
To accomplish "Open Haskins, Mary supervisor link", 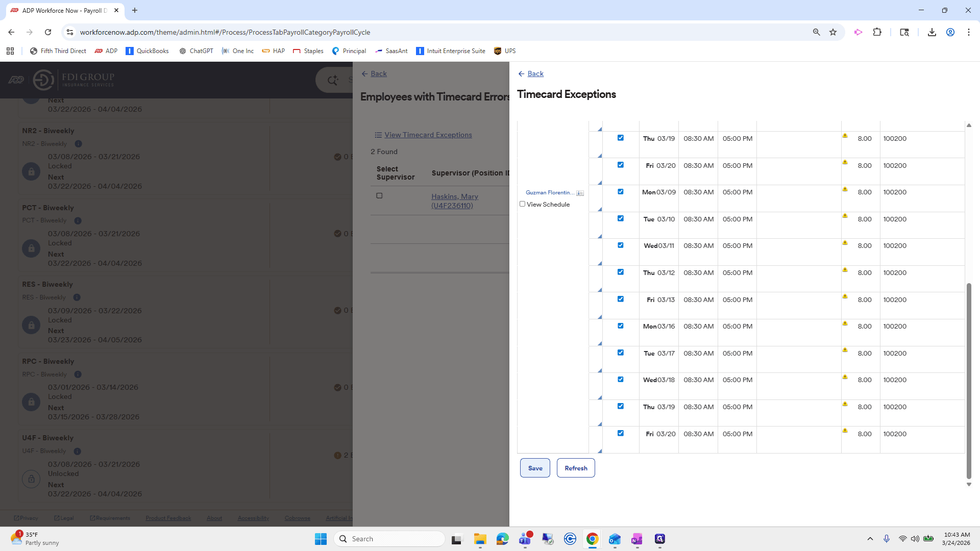I will [455, 201].
